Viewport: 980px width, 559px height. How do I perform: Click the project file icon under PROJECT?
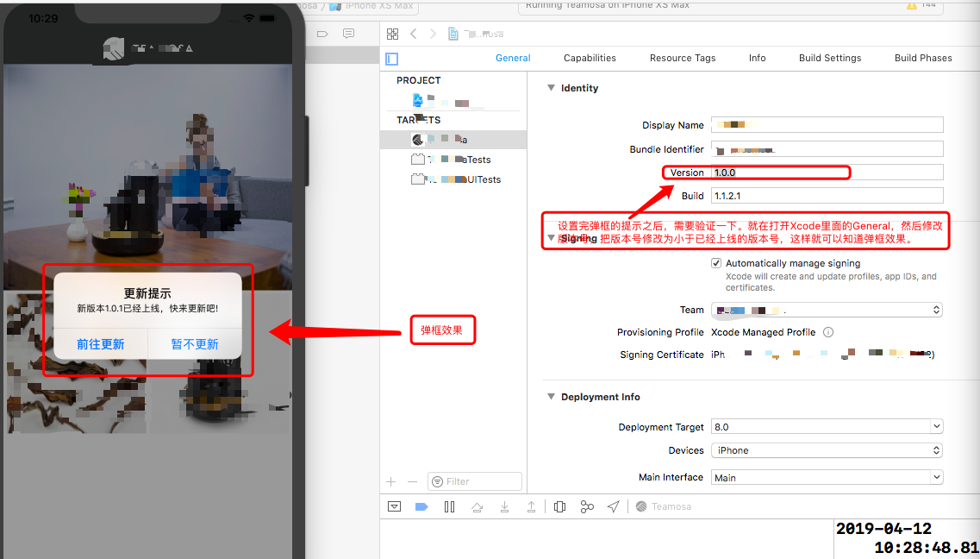pyautogui.click(x=418, y=99)
